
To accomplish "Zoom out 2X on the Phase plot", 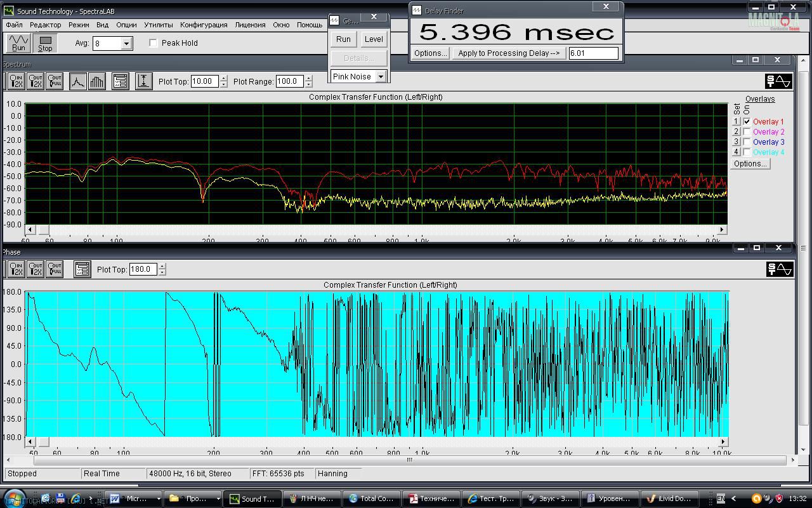I will coord(36,269).
